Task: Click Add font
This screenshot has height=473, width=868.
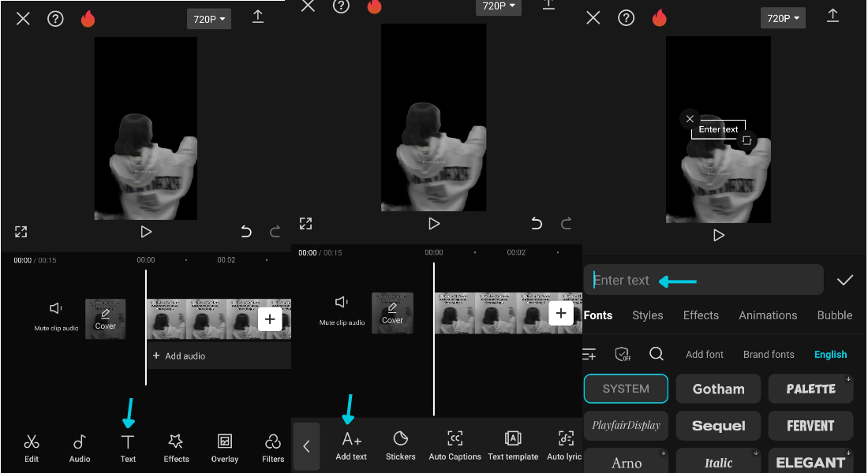Action: pos(704,355)
